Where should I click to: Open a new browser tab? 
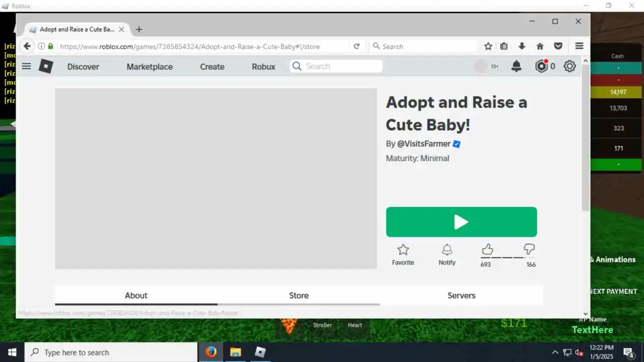[139, 30]
